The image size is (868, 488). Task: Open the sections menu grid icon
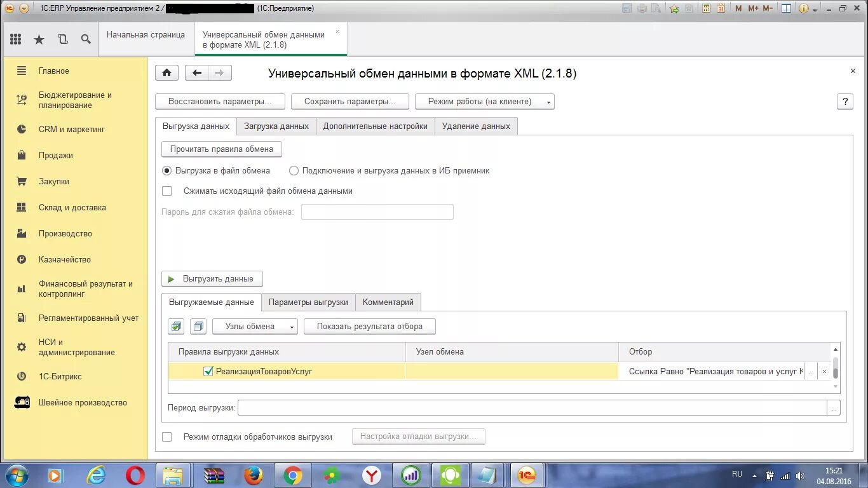click(16, 39)
